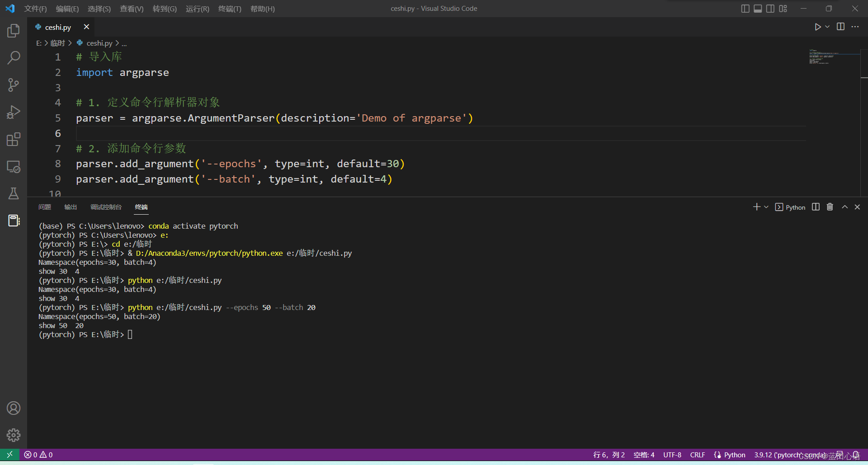Image resolution: width=868 pixels, height=465 pixels.
Task: Open the 查看(V) menu
Action: click(132, 9)
